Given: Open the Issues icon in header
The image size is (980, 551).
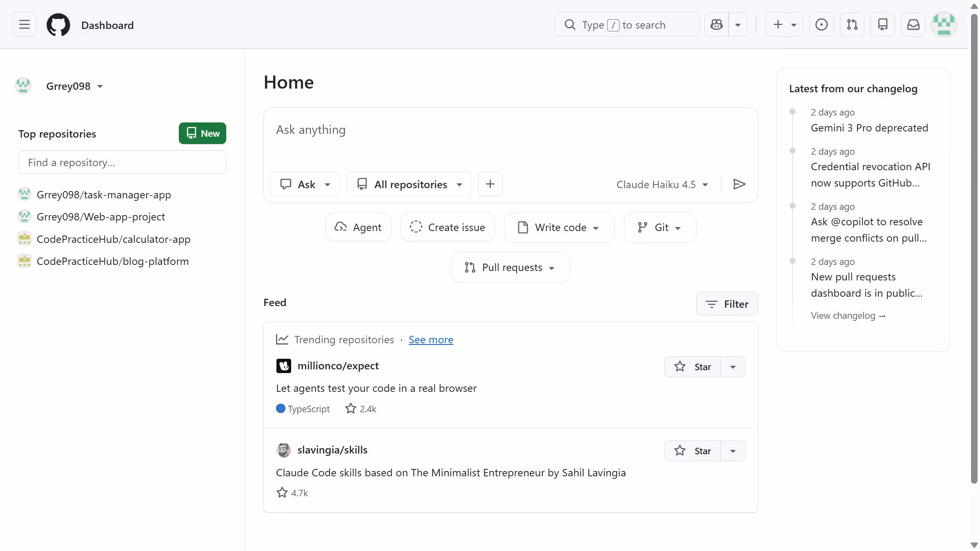Looking at the screenshot, I should coord(822,25).
